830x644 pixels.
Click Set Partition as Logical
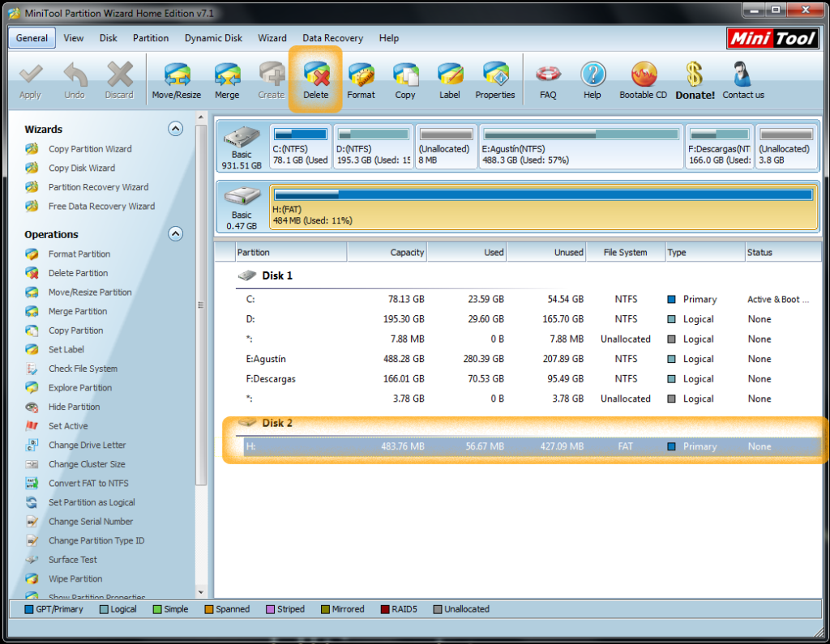(x=92, y=502)
